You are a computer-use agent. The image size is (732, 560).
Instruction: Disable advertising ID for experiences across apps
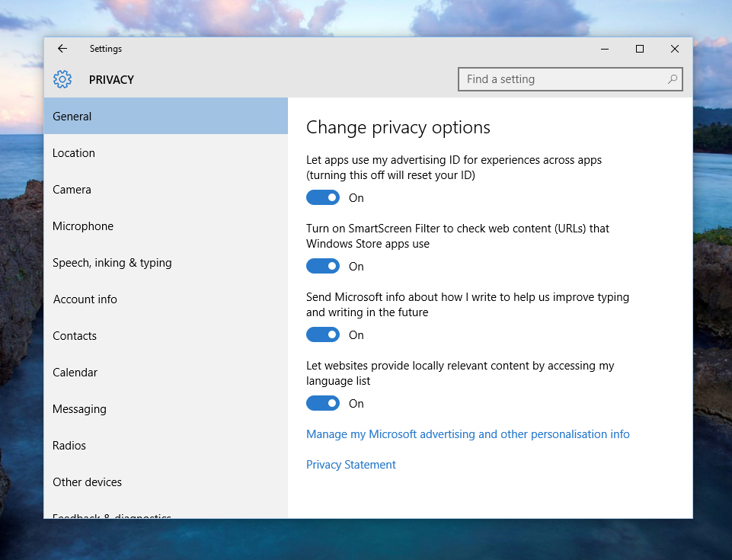click(x=322, y=197)
